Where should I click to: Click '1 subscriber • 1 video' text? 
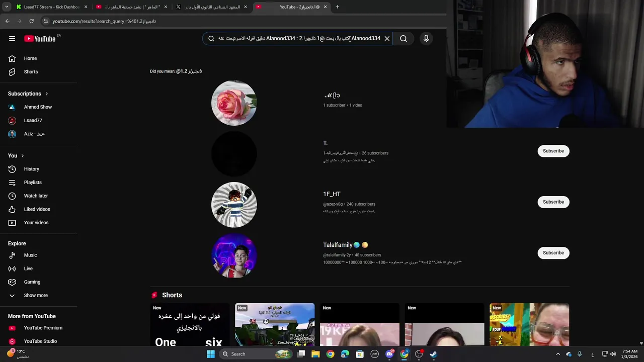click(343, 105)
